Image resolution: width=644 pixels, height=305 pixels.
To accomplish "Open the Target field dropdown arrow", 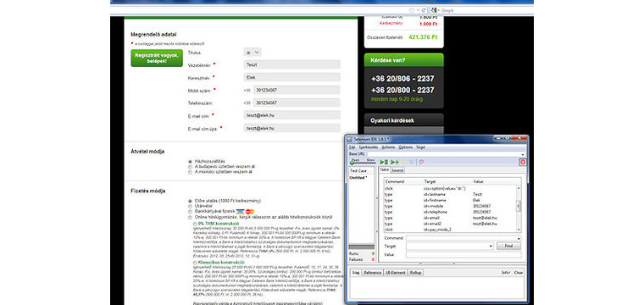I will (x=491, y=247).
